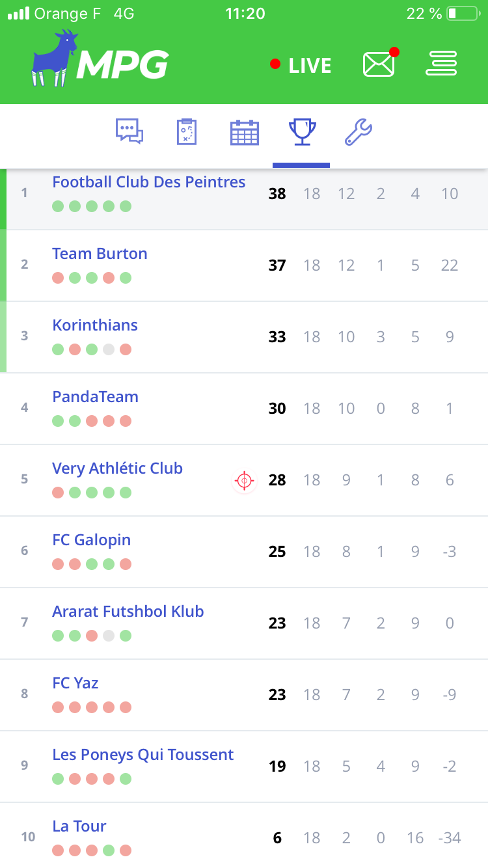Open PandaTeam team page

(95, 397)
